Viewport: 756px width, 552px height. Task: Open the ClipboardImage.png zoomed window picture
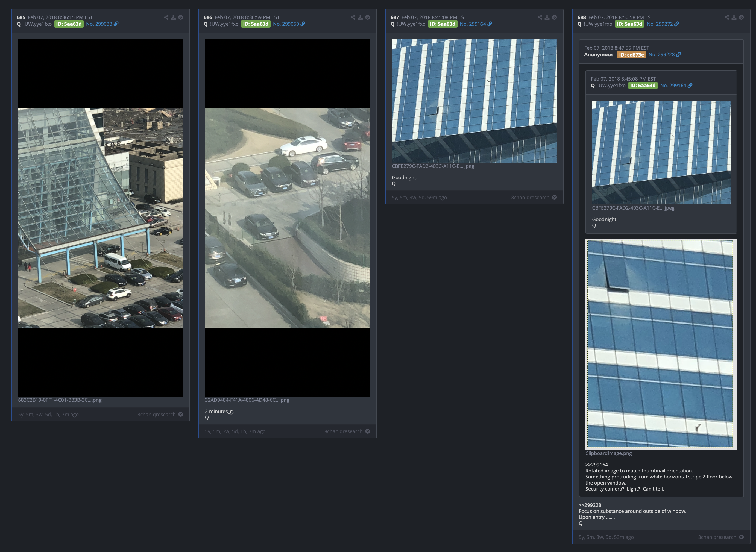[661, 344]
